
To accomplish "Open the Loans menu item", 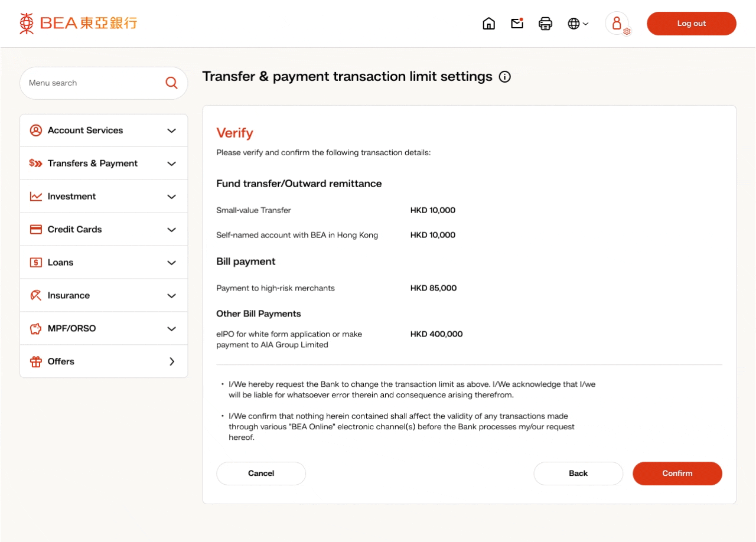I will point(61,263).
